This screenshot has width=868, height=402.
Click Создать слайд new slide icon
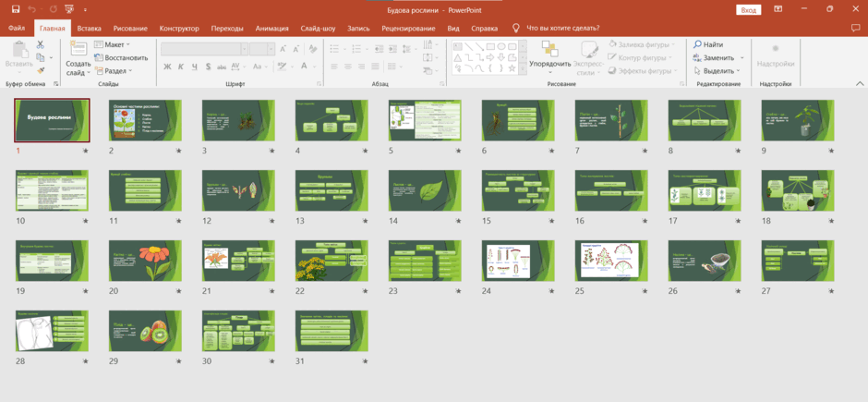[78, 49]
